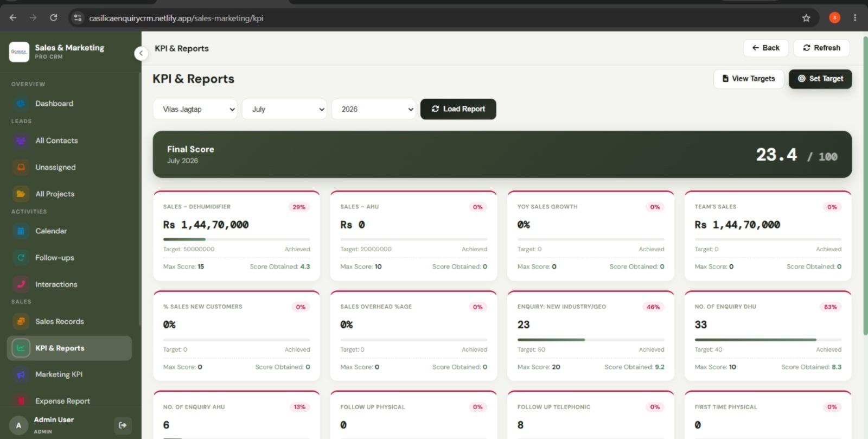Viewport: 868px width, 439px height.
Task: Click the address bar URL
Action: tap(176, 18)
